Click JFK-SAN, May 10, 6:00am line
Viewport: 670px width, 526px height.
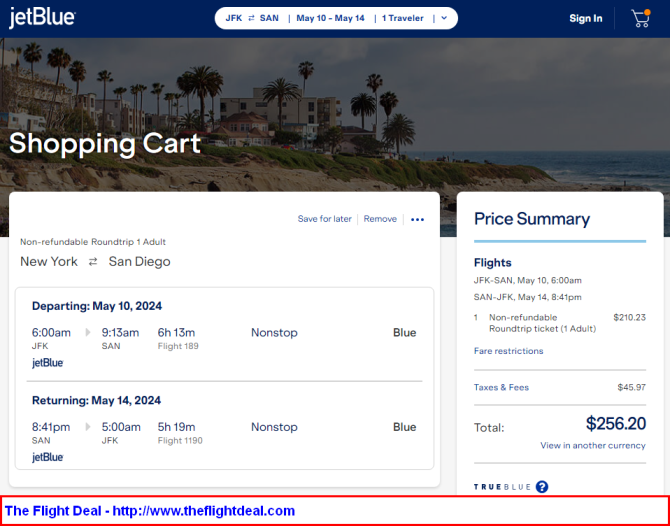point(528,280)
